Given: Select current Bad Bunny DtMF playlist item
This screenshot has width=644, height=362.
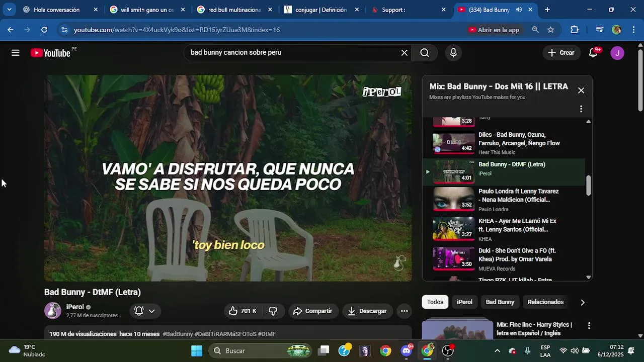Looking at the screenshot, I should 504,172.
